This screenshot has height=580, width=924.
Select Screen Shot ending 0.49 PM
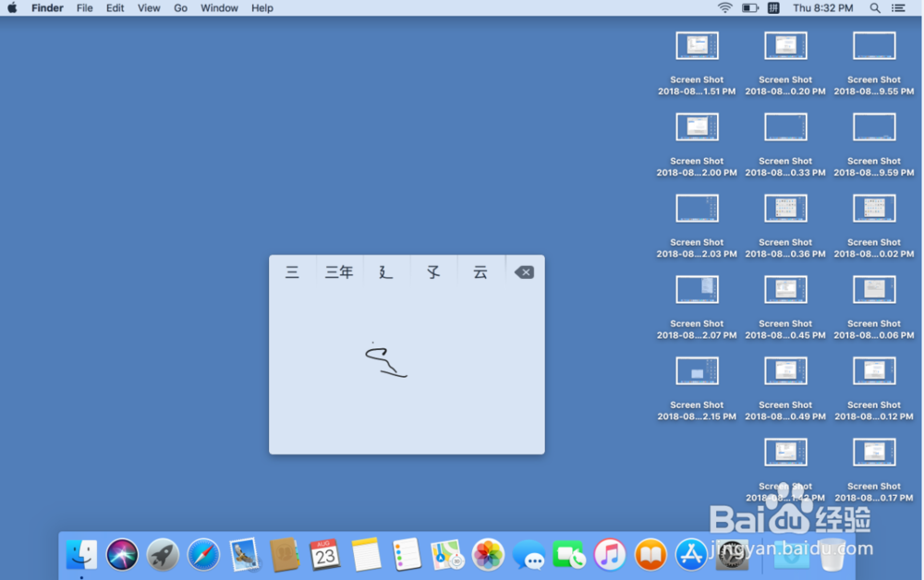coord(785,389)
